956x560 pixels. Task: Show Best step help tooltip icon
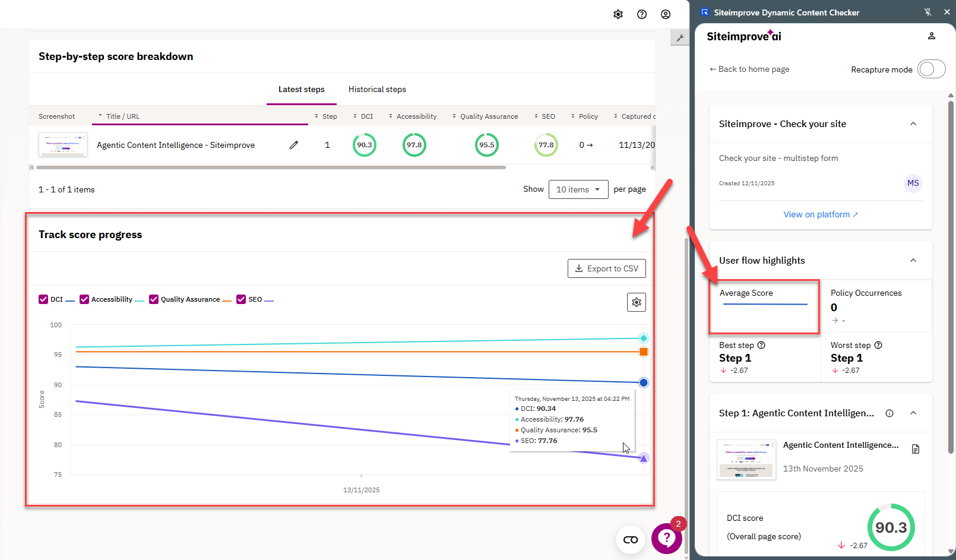(761, 345)
